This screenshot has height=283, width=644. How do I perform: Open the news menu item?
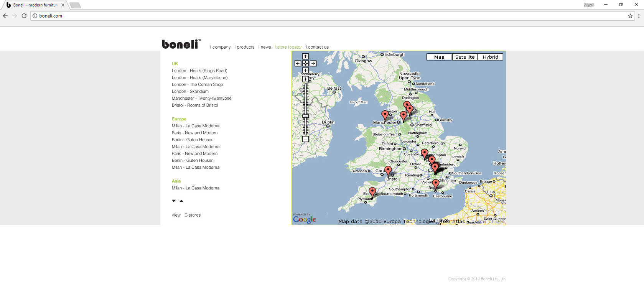point(265,47)
